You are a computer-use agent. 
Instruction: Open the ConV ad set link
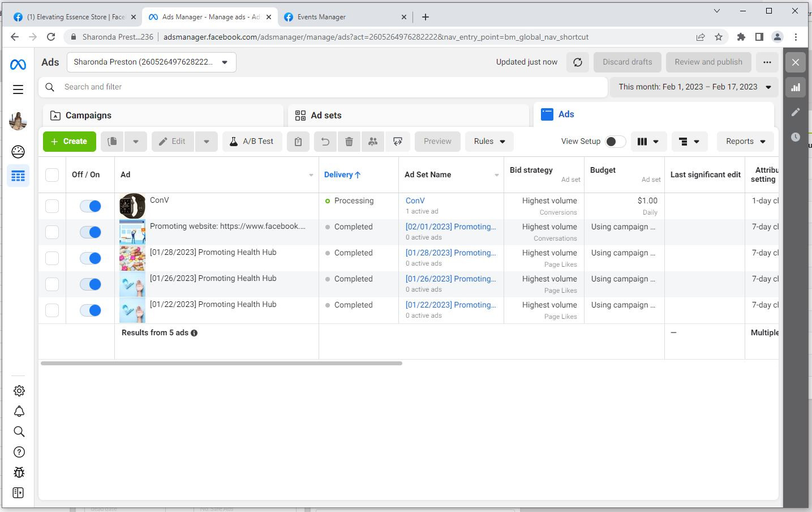[x=415, y=200]
